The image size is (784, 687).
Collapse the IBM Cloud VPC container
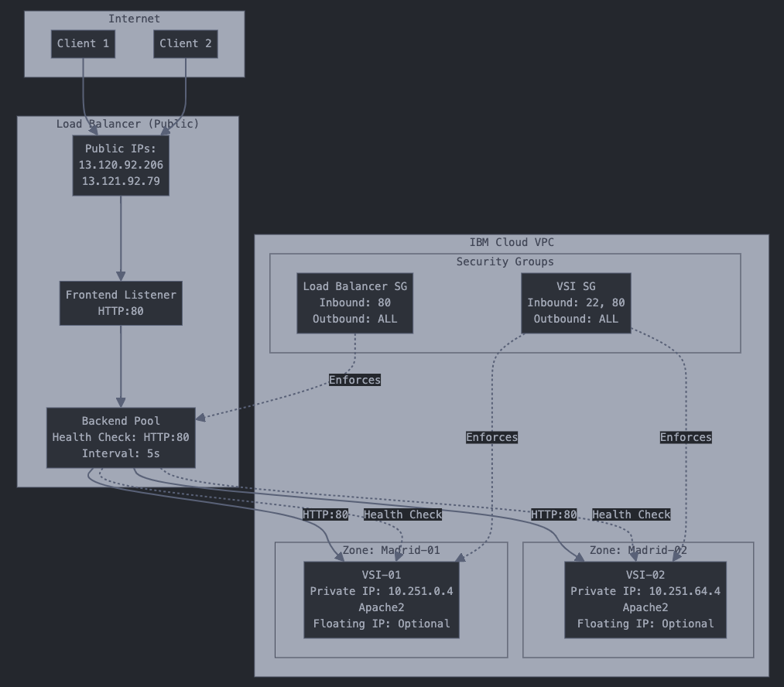click(x=512, y=242)
